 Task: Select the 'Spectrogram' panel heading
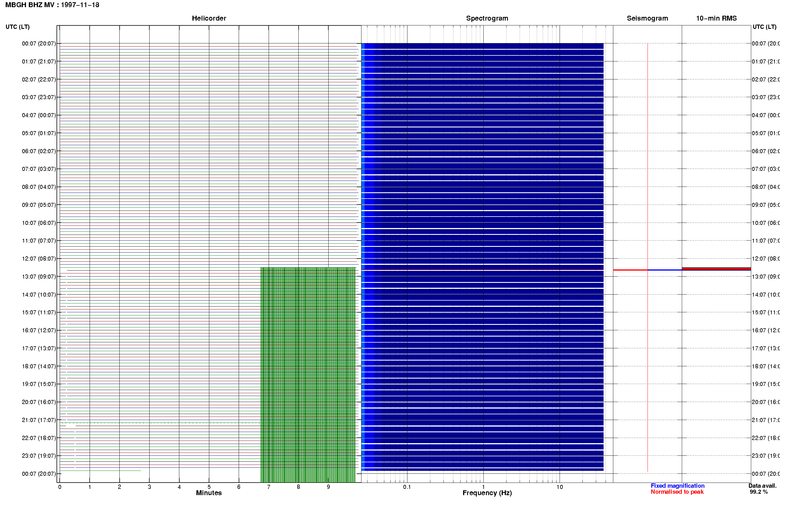487,19
